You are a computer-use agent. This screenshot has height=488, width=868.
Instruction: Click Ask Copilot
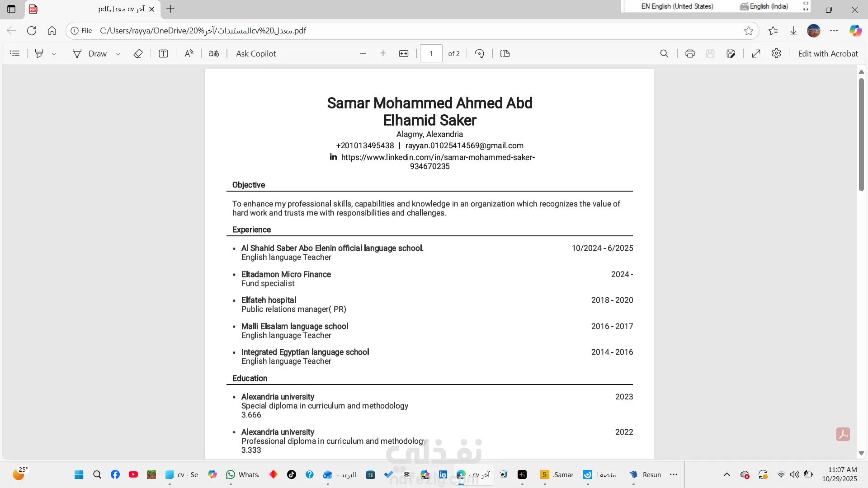point(256,53)
